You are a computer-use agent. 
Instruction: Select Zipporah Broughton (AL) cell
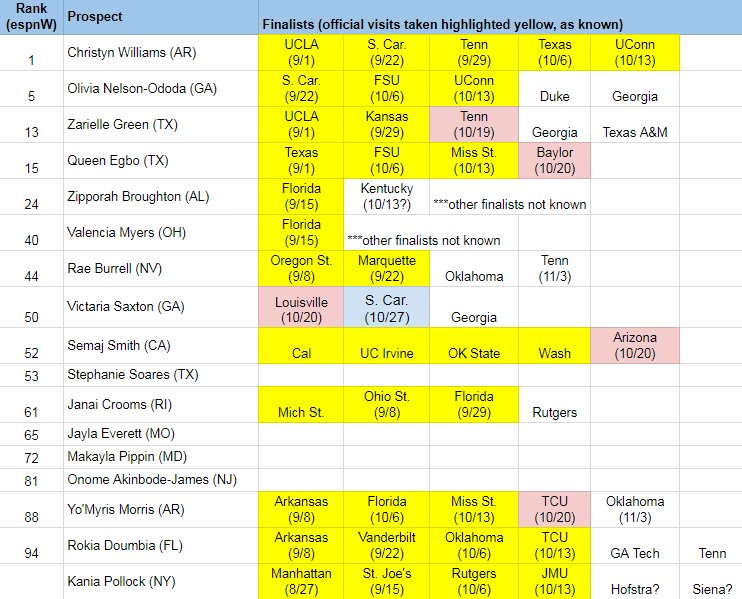pyautogui.click(x=161, y=196)
